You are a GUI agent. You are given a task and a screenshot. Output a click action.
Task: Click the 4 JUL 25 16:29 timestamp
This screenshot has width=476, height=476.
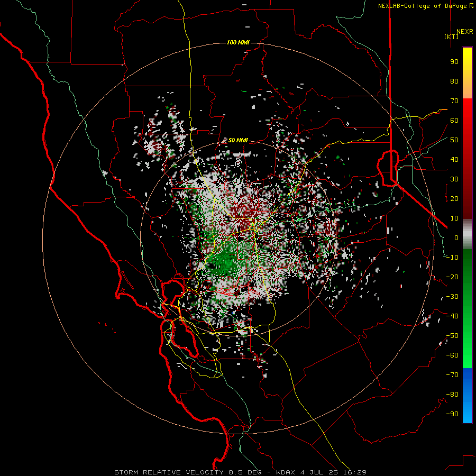pyautogui.click(x=334, y=472)
